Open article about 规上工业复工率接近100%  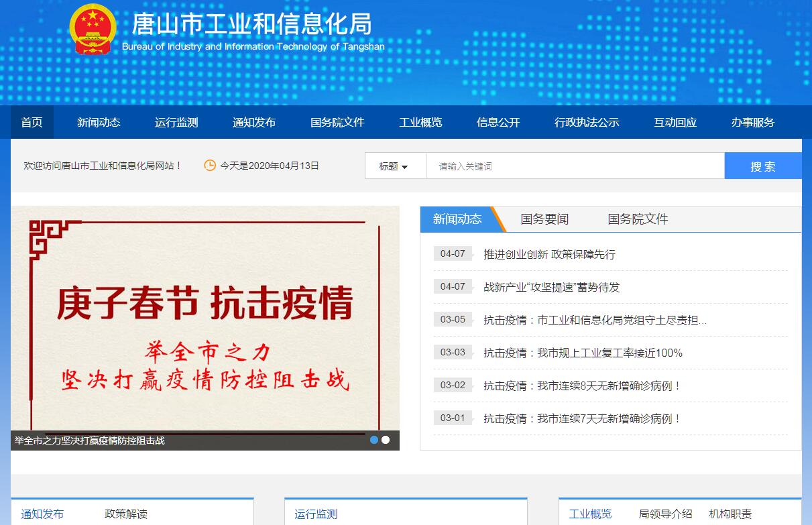pyautogui.click(x=583, y=353)
